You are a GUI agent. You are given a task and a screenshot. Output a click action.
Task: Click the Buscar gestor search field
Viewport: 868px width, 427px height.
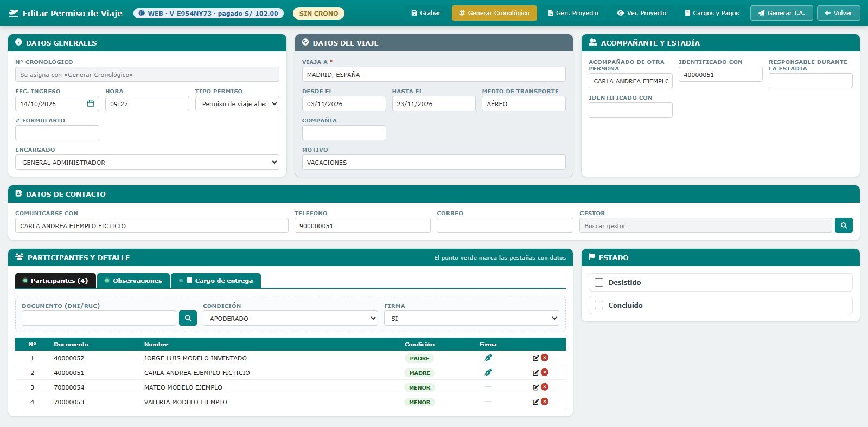coord(706,225)
